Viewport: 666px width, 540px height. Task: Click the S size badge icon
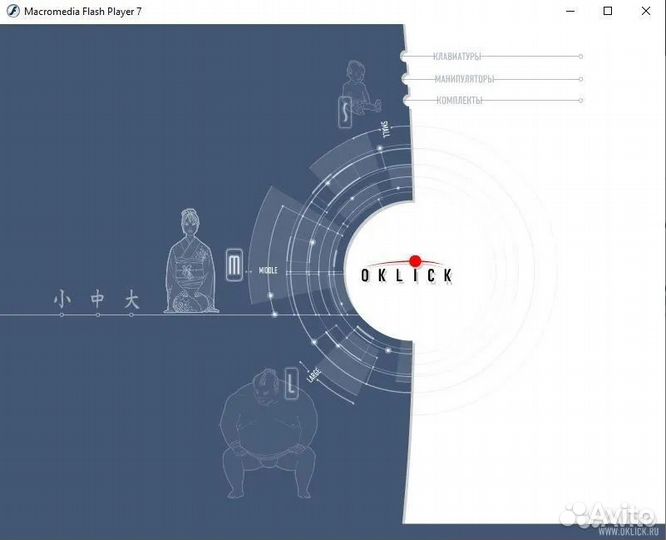tap(345, 112)
